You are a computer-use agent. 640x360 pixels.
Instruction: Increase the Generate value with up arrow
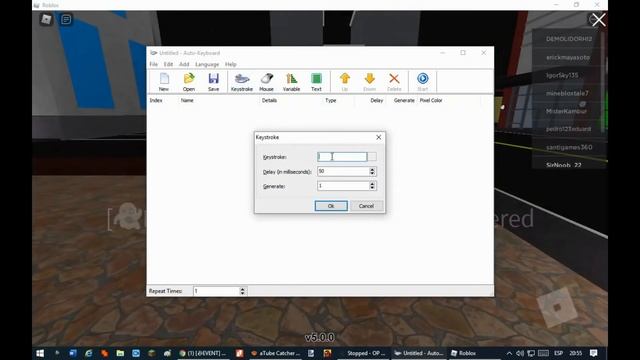[x=372, y=184]
